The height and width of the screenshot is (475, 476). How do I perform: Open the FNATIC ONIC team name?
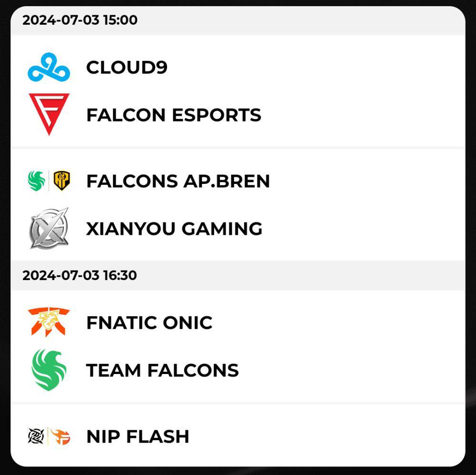coord(149,323)
